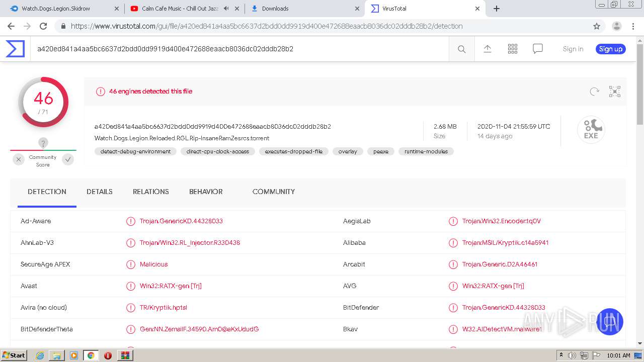Click the 46/71 detection score gauge
The width and height of the screenshot is (644, 362).
coord(43,102)
